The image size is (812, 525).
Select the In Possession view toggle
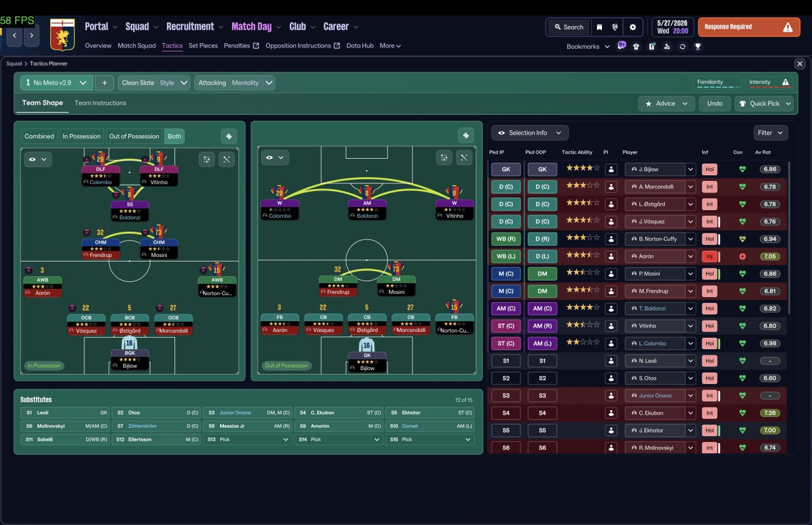point(81,136)
